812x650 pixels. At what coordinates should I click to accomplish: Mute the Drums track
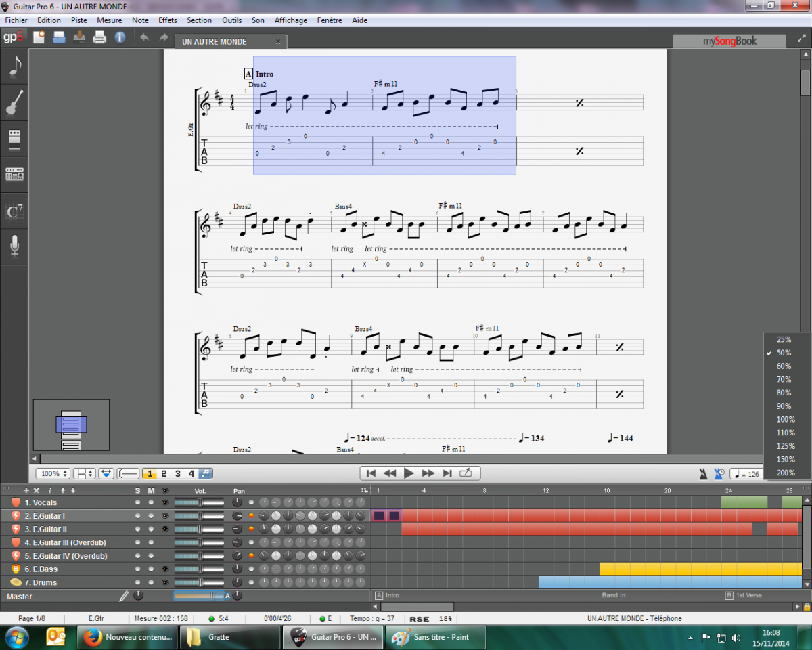click(x=151, y=582)
